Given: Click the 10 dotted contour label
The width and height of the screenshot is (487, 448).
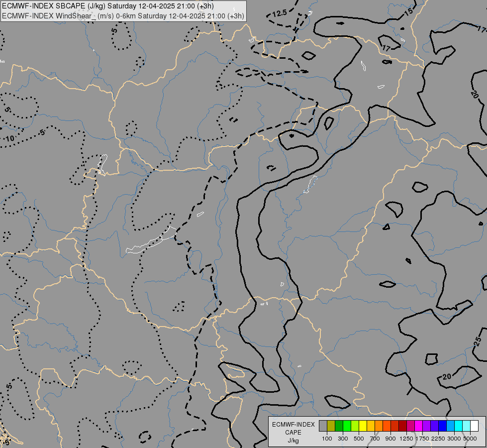Looking at the screenshot, I should pos(10,138).
